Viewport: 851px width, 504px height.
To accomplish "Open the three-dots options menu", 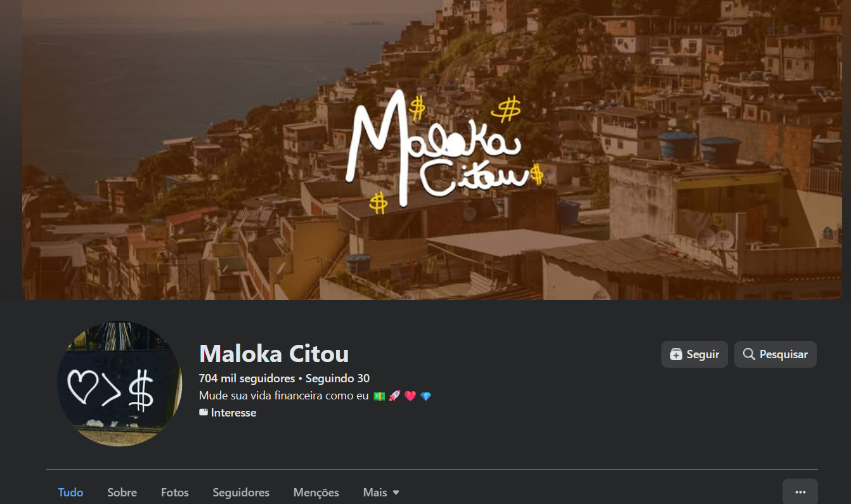I will pos(800,492).
